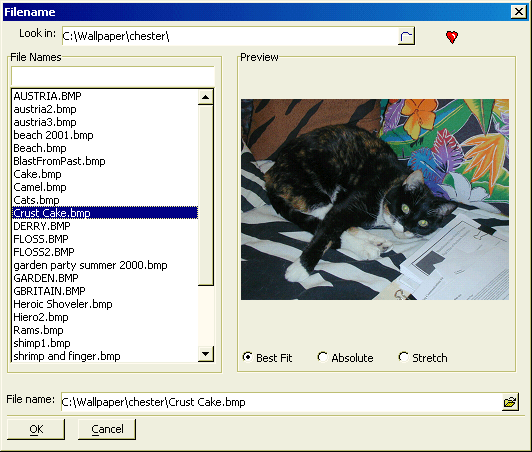Select Rams.bmp in the file list
Screen dimensions: 532x452
105,330
